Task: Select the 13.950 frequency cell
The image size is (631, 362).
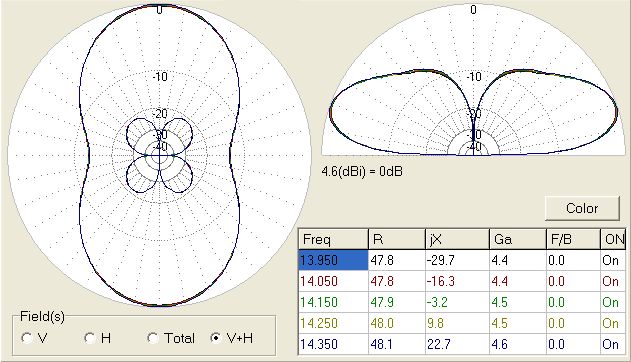Action: (x=333, y=260)
